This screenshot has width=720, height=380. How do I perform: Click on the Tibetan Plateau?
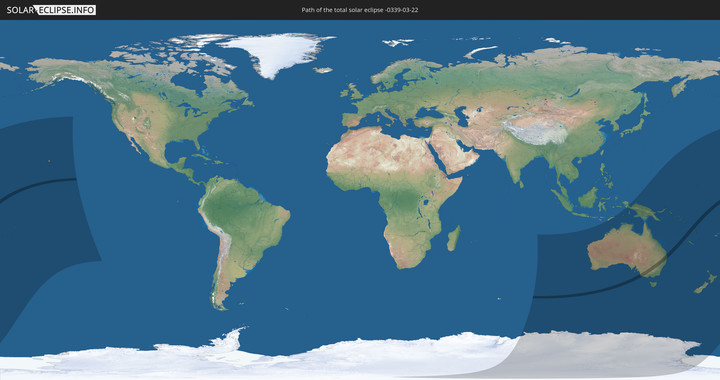[x=535, y=131]
